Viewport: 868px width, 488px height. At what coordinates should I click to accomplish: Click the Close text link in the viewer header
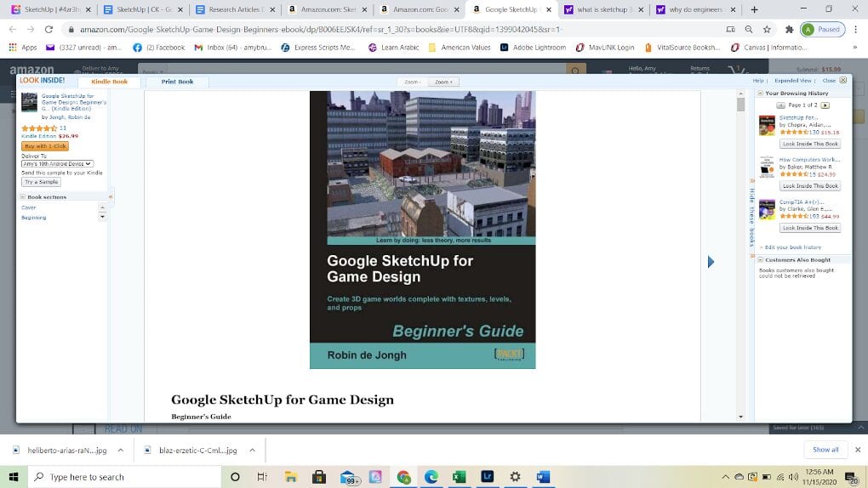coord(829,81)
